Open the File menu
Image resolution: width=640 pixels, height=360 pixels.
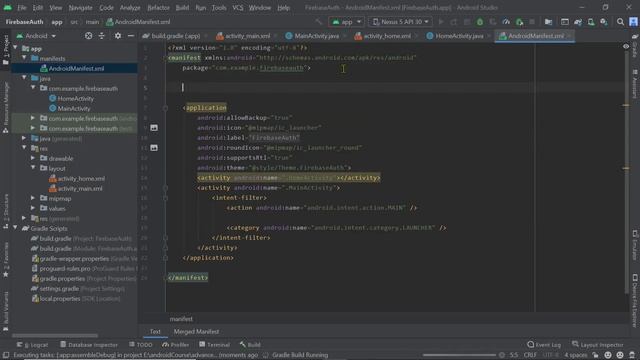[x=22, y=7]
